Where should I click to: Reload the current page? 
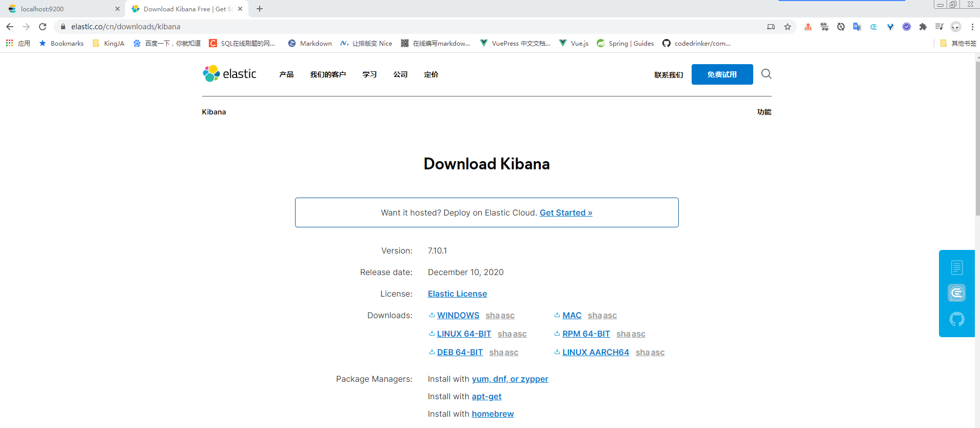(x=43, y=27)
